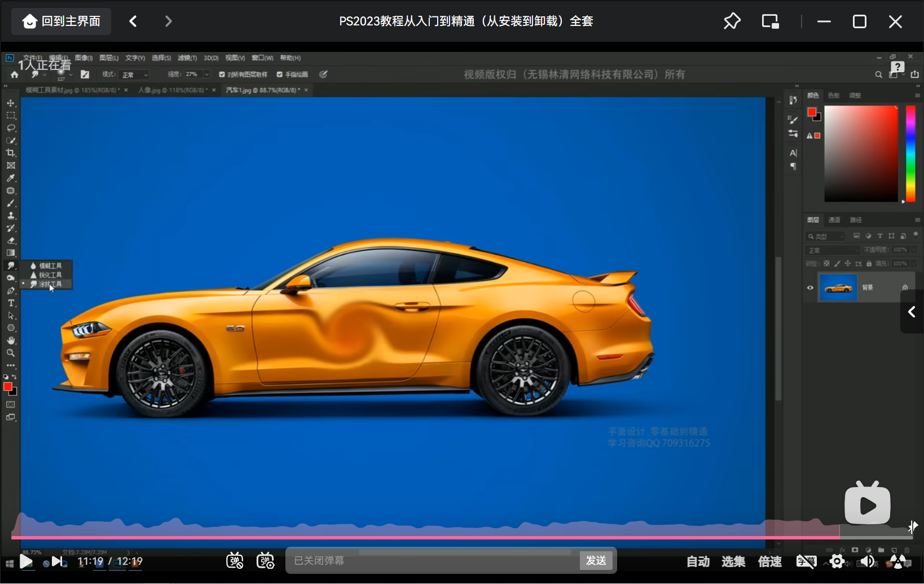924x584 pixels.
Task: Open the tool preset dropdown arrow
Action: click(44, 74)
